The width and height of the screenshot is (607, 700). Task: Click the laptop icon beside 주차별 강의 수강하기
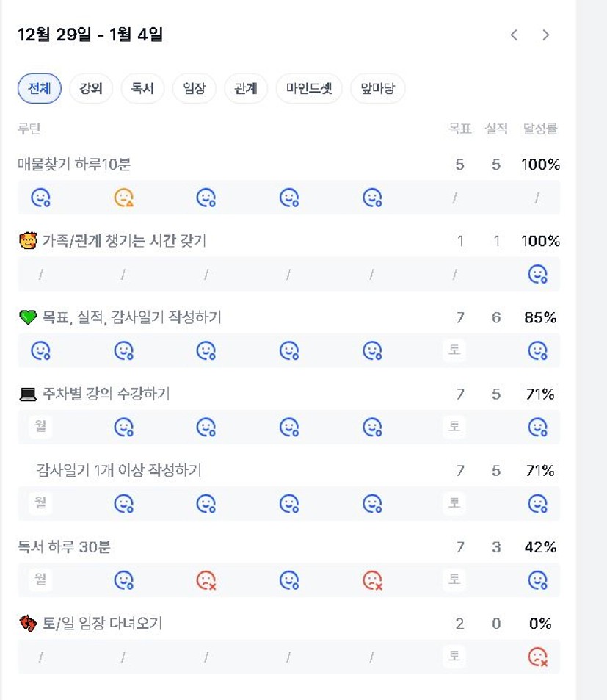tap(27, 394)
